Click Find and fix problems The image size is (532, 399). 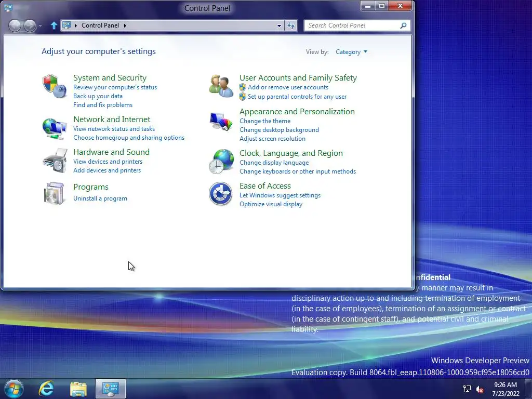(103, 105)
